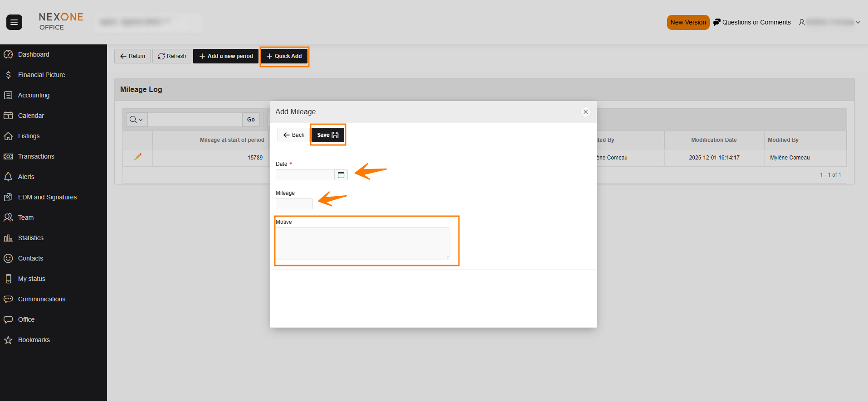Close the Add Mileage dialog

tap(585, 112)
